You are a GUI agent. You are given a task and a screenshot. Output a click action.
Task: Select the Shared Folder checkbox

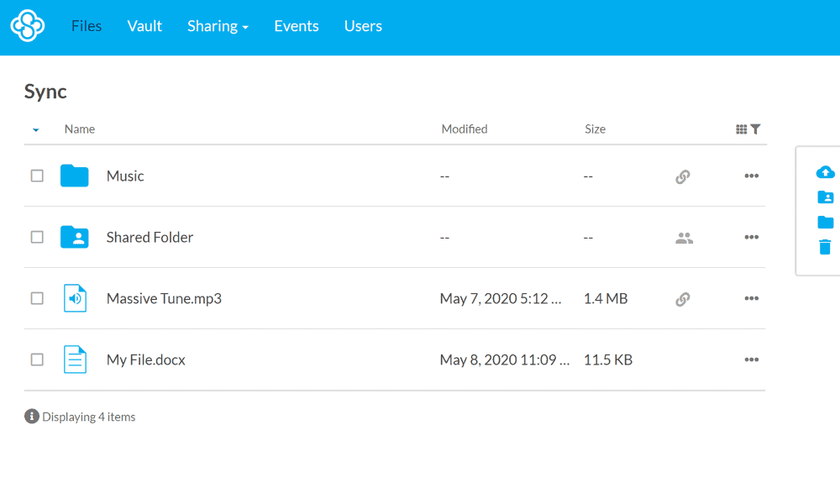(37, 237)
